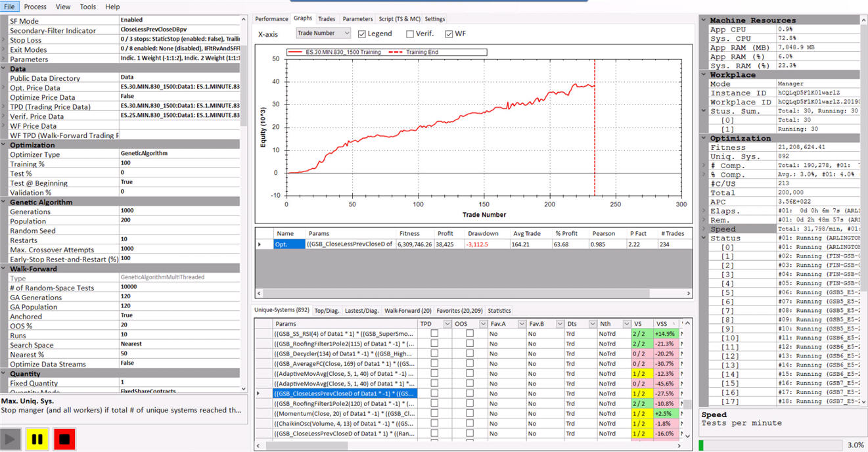Sort the table by VSS column header
868x452 pixels.
coord(662,324)
